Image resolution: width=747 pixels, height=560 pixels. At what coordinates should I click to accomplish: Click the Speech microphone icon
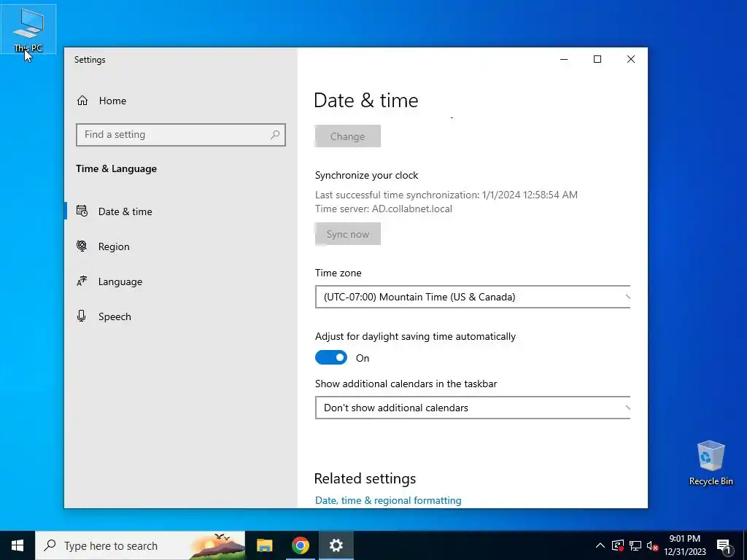pyautogui.click(x=82, y=316)
